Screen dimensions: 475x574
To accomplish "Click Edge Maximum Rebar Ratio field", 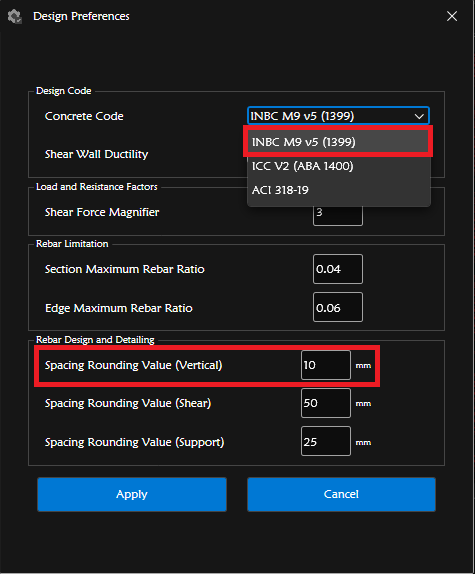I will click(338, 308).
